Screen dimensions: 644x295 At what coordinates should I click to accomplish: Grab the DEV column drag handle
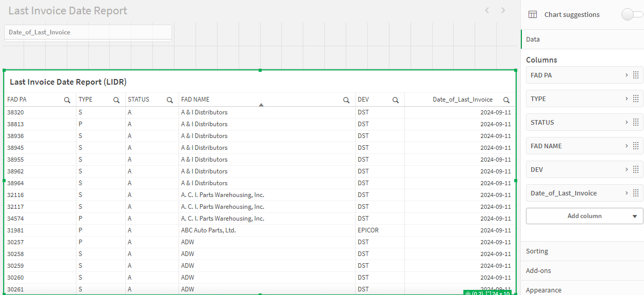pos(636,169)
